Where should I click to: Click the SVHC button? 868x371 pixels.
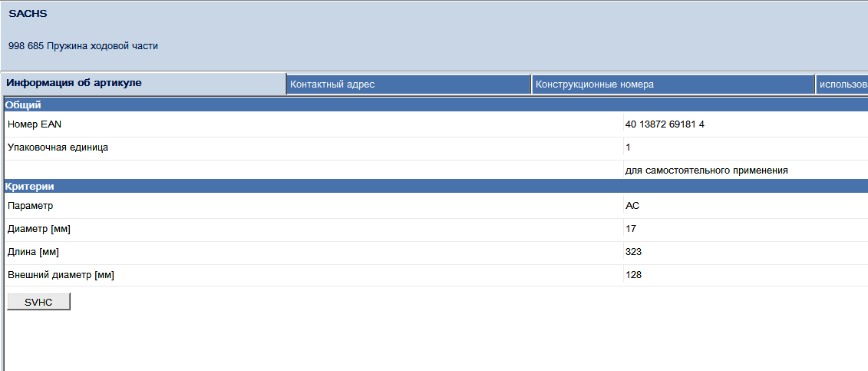pyautogui.click(x=38, y=302)
